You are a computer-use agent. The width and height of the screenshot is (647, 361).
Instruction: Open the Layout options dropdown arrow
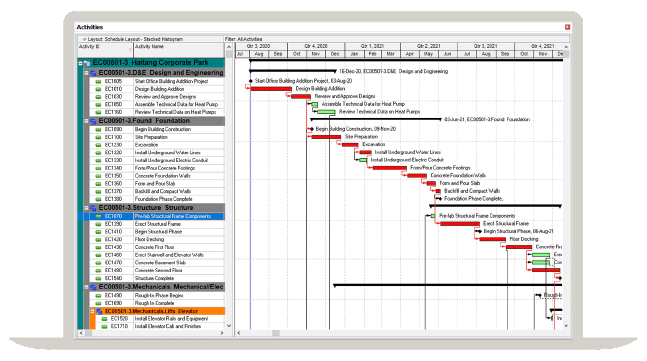84,39
